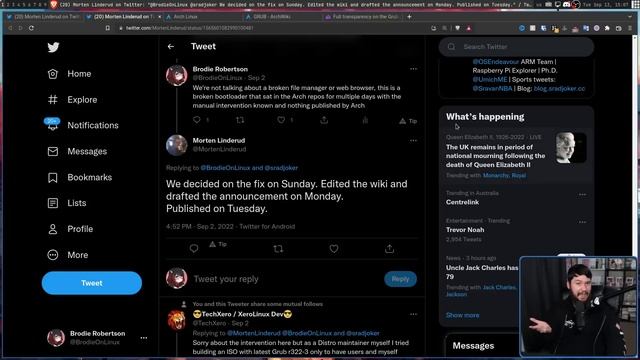The height and width of the screenshot is (360, 640).
Task: Click the Search Twitter field
Action: point(516,47)
